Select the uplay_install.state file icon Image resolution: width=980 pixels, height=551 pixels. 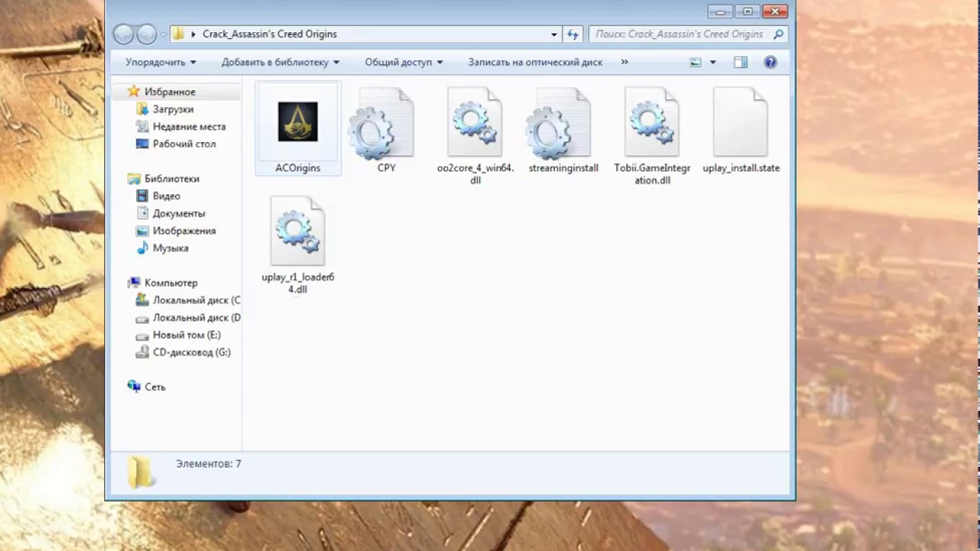pyautogui.click(x=740, y=122)
